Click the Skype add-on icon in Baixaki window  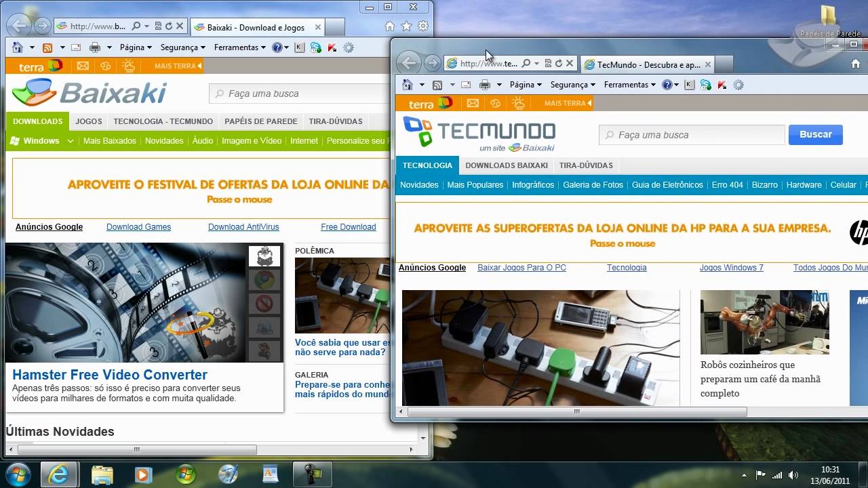pos(316,47)
